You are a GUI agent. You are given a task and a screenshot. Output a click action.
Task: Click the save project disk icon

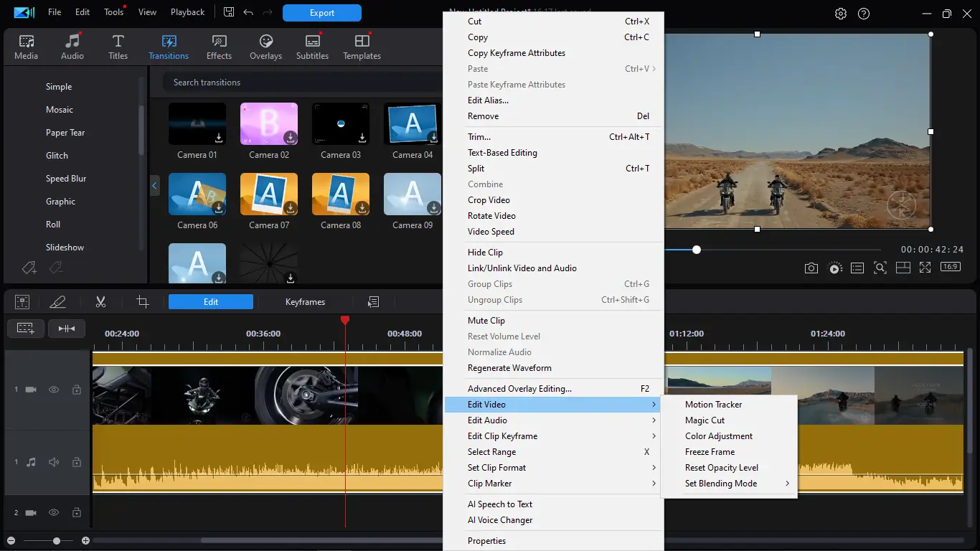tap(229, 12)
